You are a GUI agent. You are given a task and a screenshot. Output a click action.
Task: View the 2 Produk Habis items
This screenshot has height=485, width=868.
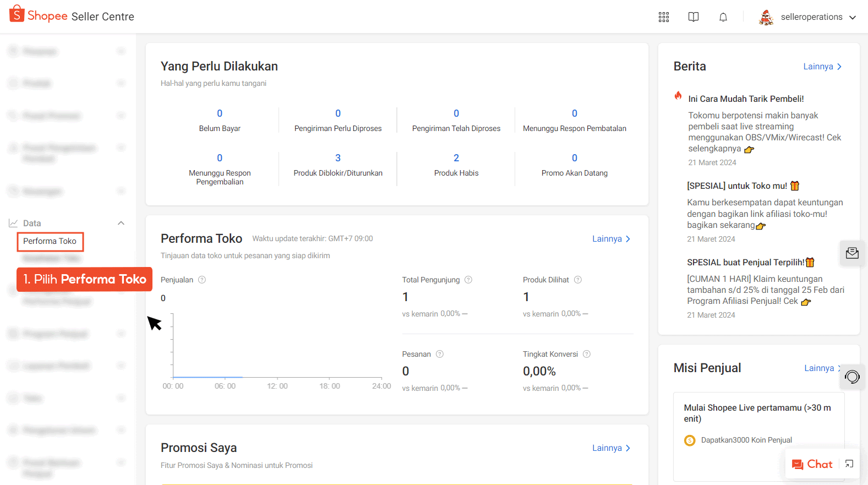[x=456, y=165]
